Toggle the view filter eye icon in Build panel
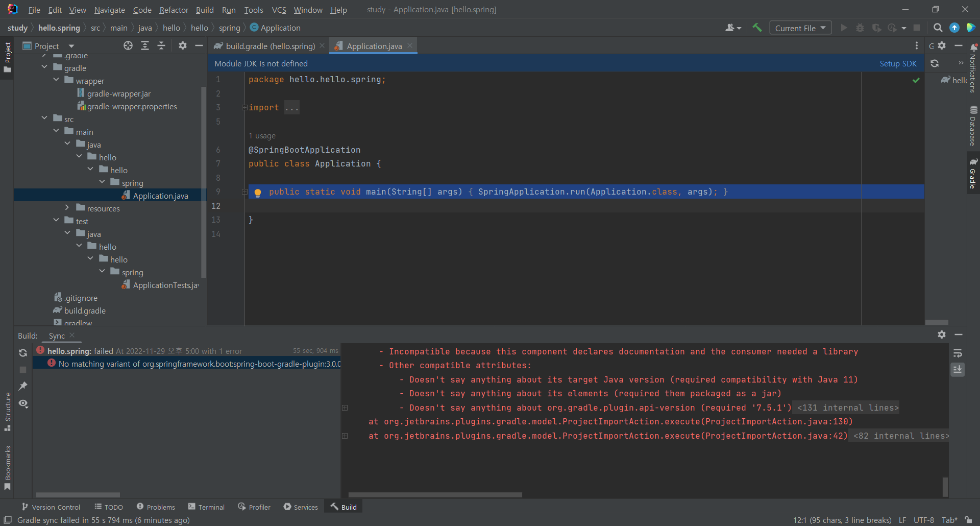This screenshot has width=980, height=526. tap(23, 403)
